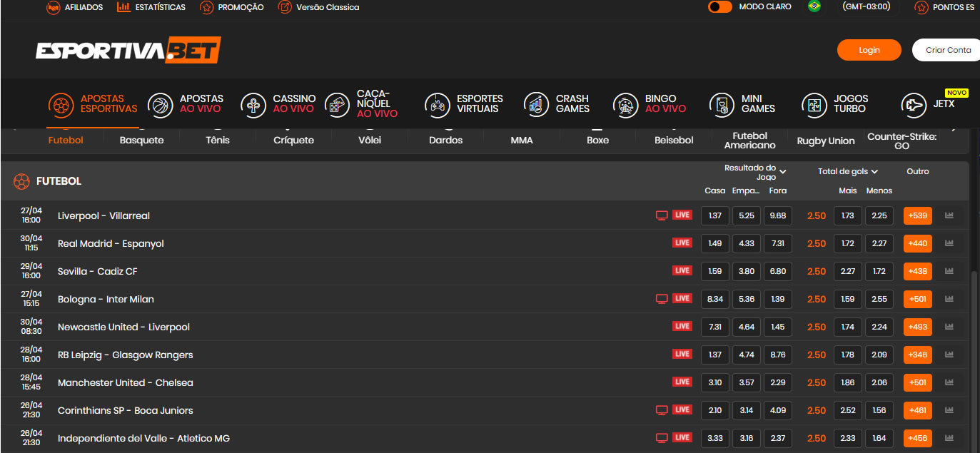Select the Counter-Strike: GO tab
Viewport: 980px width, 453px height.
[901, 141]
